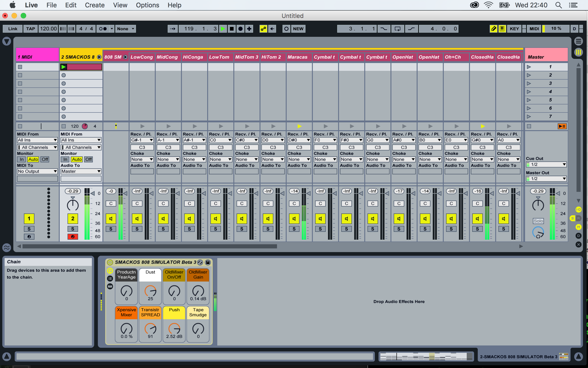Screen dimensions: 588x368
Task: Click the Punch-In switch icon
Action: coord(384,29)
